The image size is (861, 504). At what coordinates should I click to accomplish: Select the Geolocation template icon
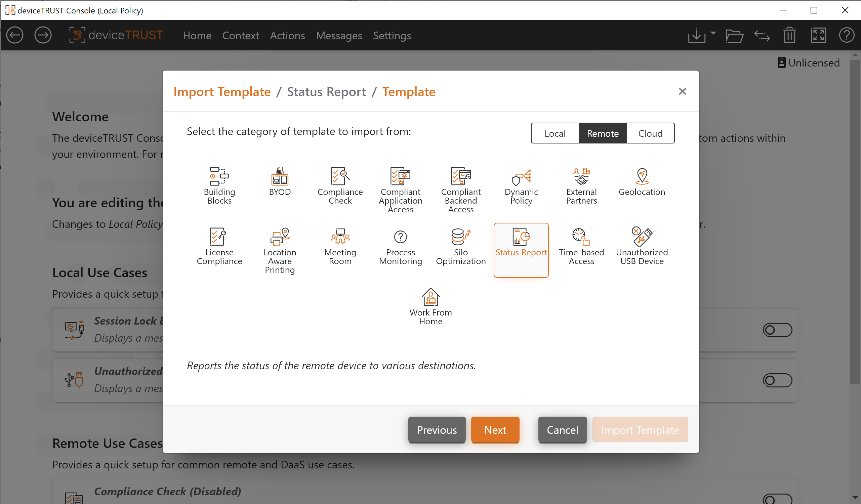click(642, 183)
